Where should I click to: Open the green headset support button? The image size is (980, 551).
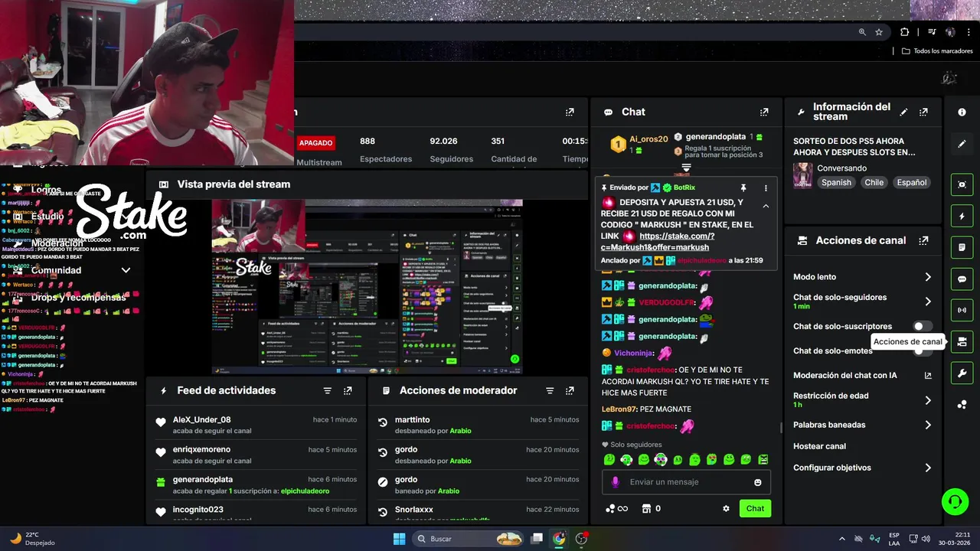955,502
